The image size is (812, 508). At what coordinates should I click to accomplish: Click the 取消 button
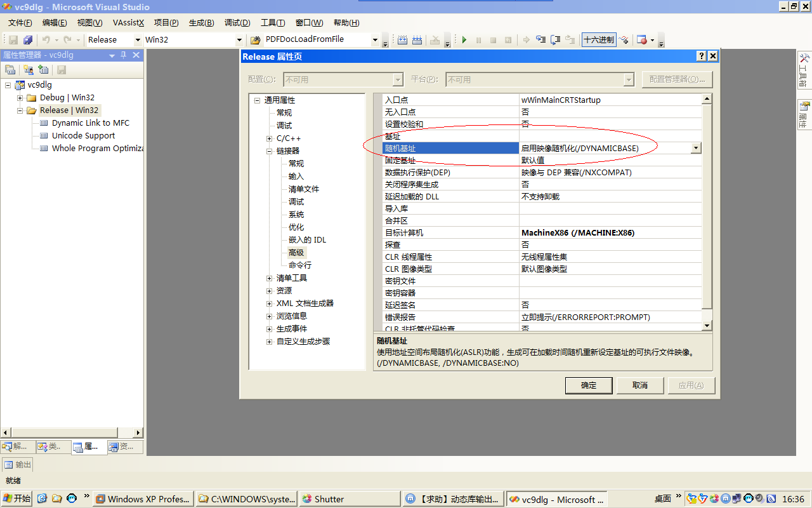pos(640,385)
